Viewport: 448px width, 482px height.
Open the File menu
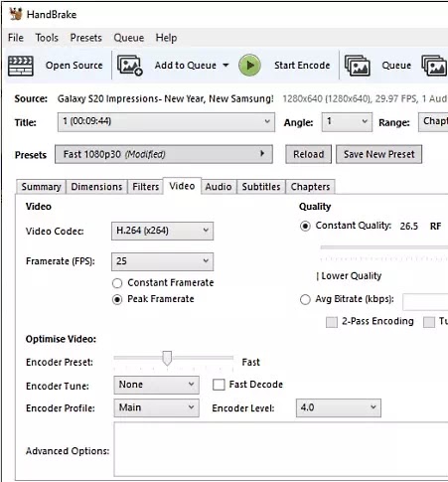(16, 38)
